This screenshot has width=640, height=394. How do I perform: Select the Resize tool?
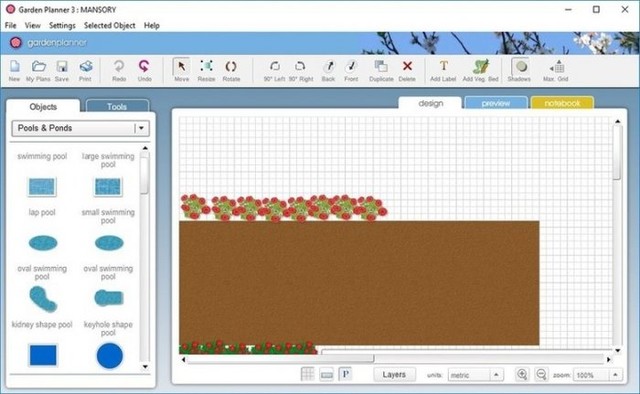tap(206, 70)
